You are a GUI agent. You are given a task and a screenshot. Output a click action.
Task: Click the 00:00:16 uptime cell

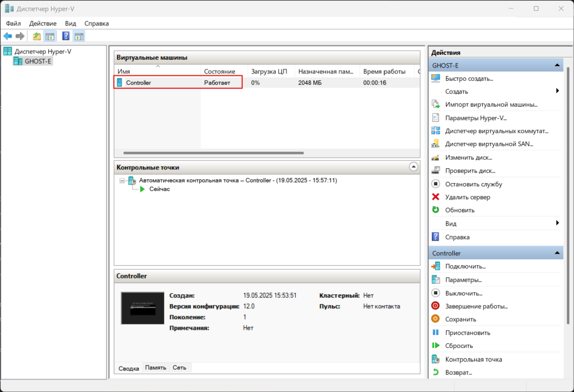point(374,83)
